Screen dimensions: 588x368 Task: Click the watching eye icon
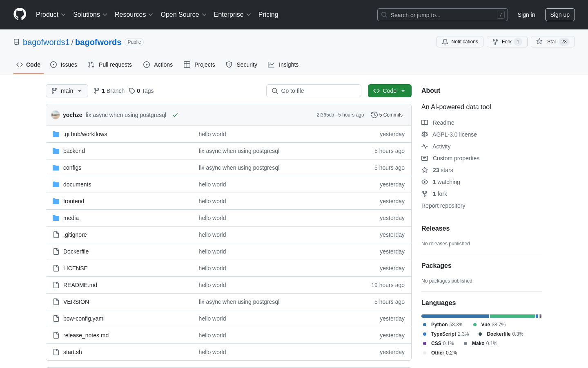point(425,182)
